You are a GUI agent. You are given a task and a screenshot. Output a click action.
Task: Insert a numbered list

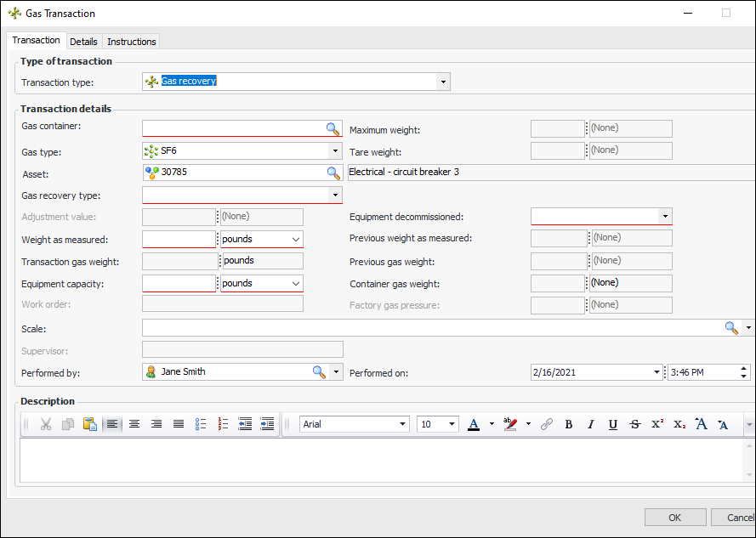[224, 424]
